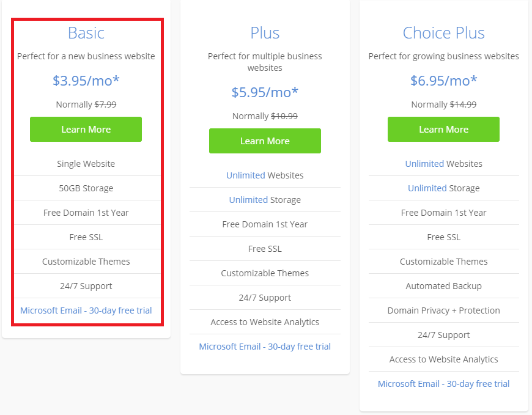Open the Choice Plus plan title

(443, 33)
